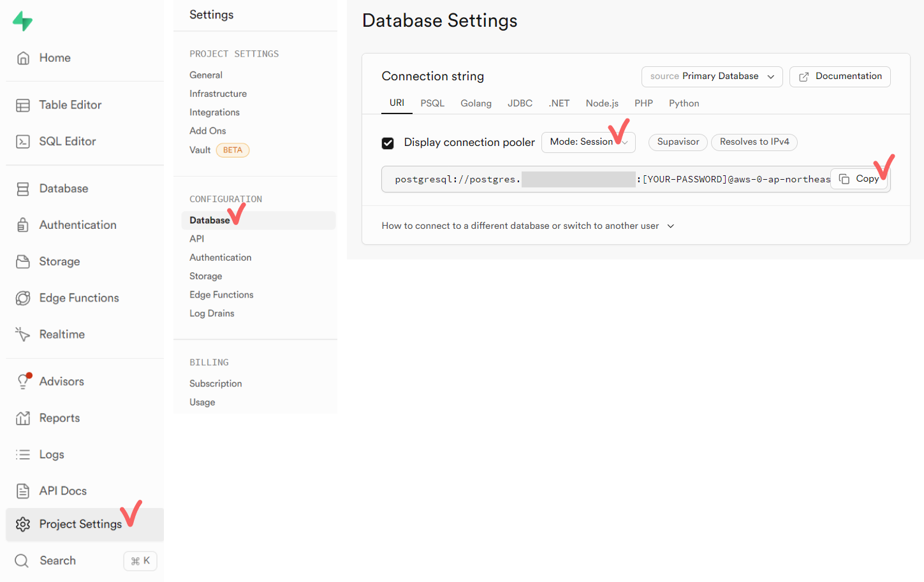The height and width of the screenshot is (582, 924).
Task: Click the Supabase logo icon
Action: coord(22,21)
